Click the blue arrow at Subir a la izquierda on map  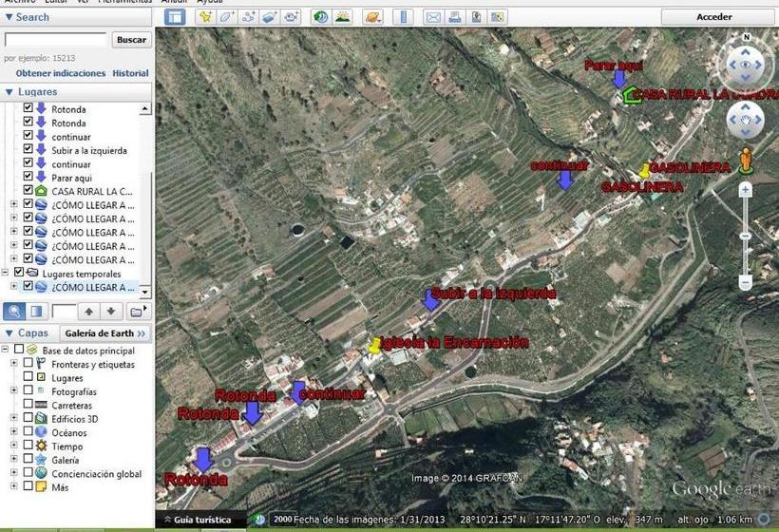[430, 299]
